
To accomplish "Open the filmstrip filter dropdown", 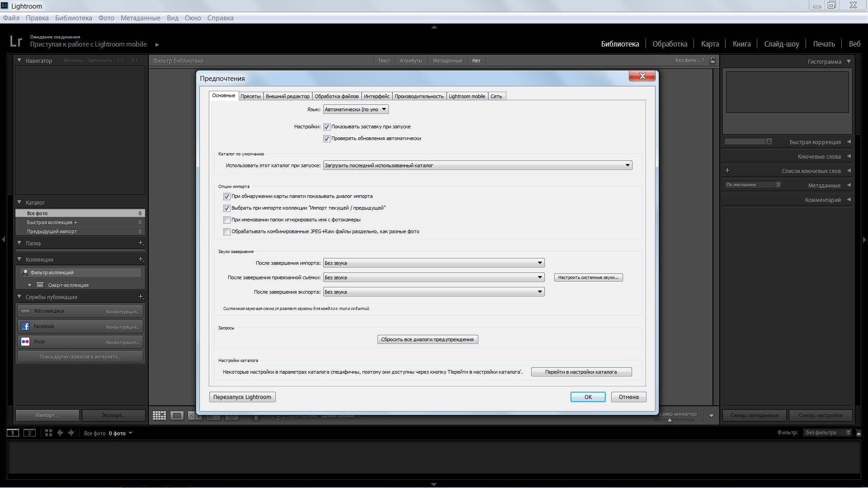I will 827,433.
